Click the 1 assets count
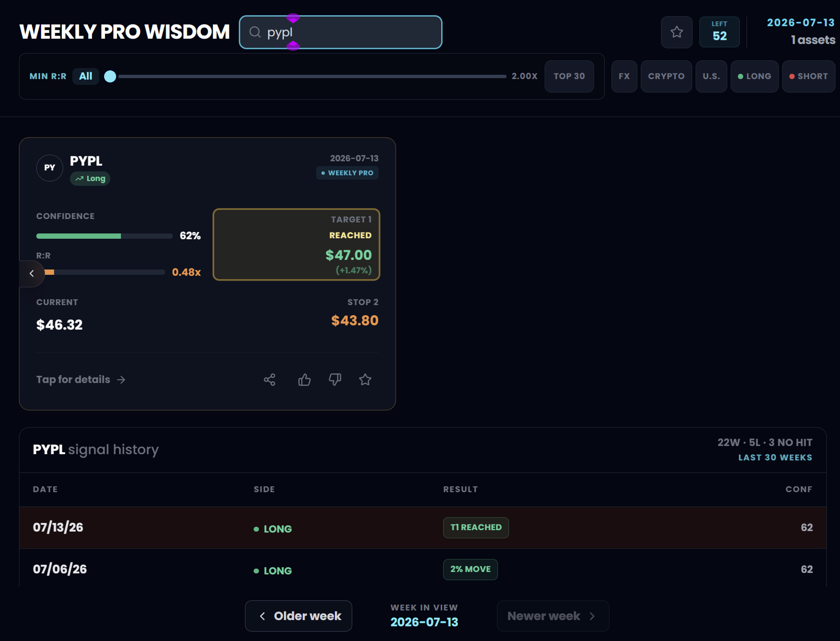This screenshot has height=641, width=840. (x=813, y=40)
